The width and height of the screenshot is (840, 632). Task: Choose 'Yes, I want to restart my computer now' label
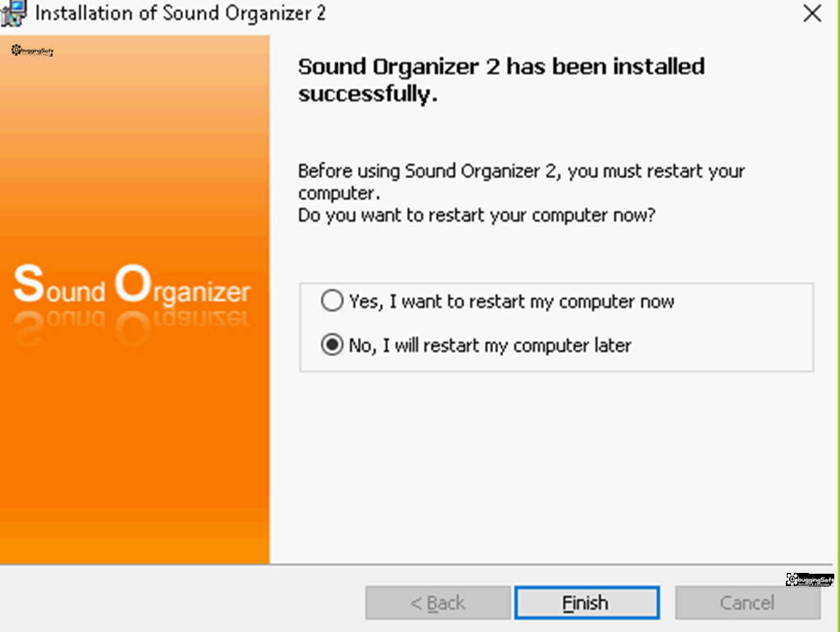coord(512,302)
